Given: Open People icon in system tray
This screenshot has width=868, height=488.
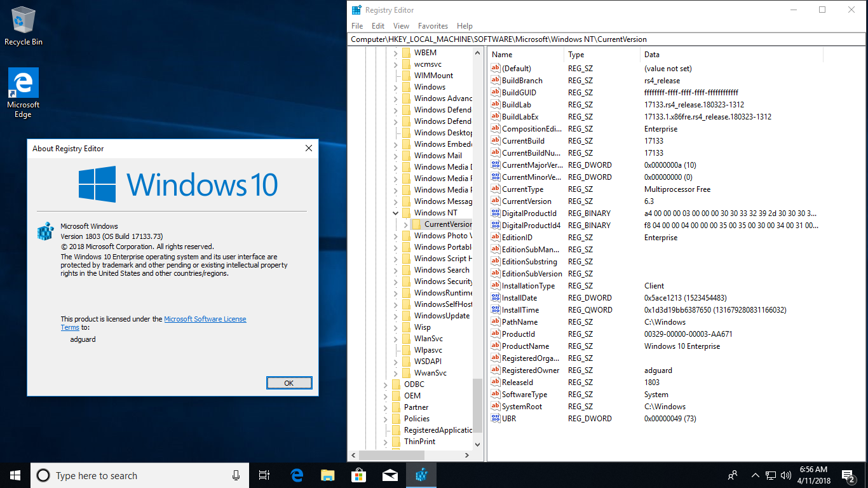Looking at the screenshot, I should (x=733, y=475).
